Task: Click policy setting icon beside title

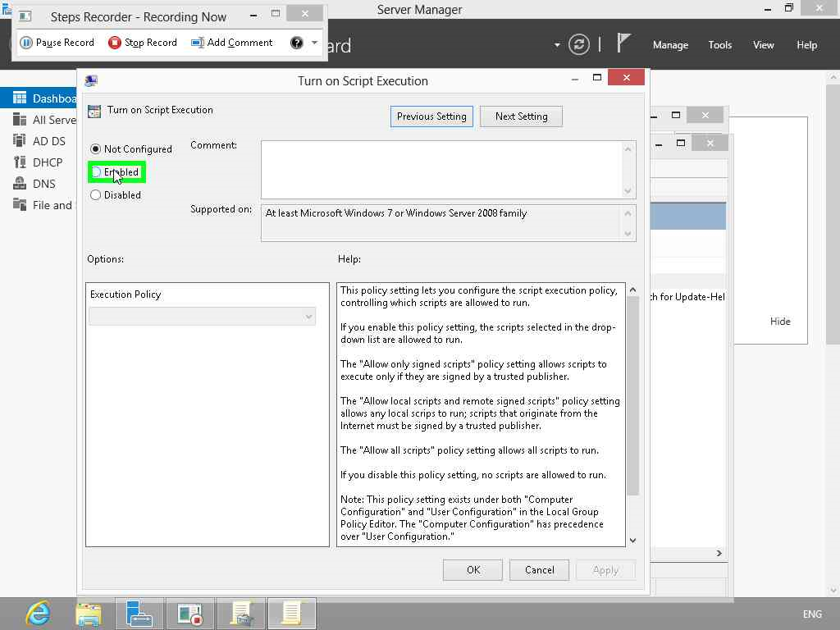Action: coord(94,111)
